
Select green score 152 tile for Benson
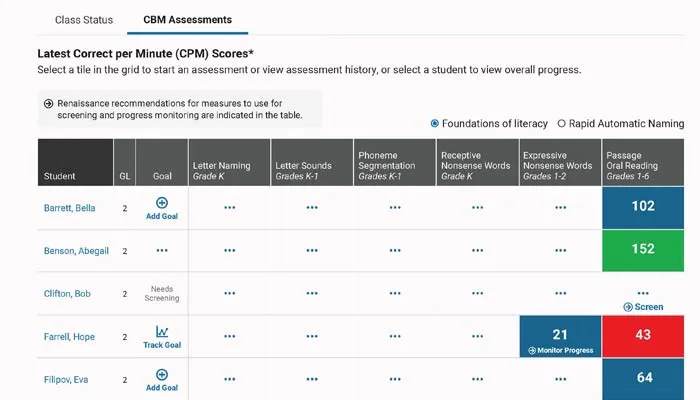point(643,250)
